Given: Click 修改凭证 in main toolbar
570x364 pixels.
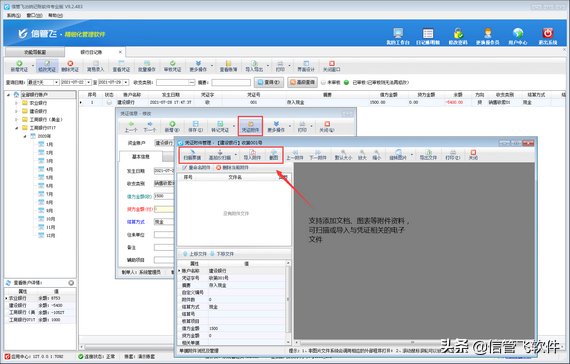Looking at the screenshot, I should click(x=47, y=66).
